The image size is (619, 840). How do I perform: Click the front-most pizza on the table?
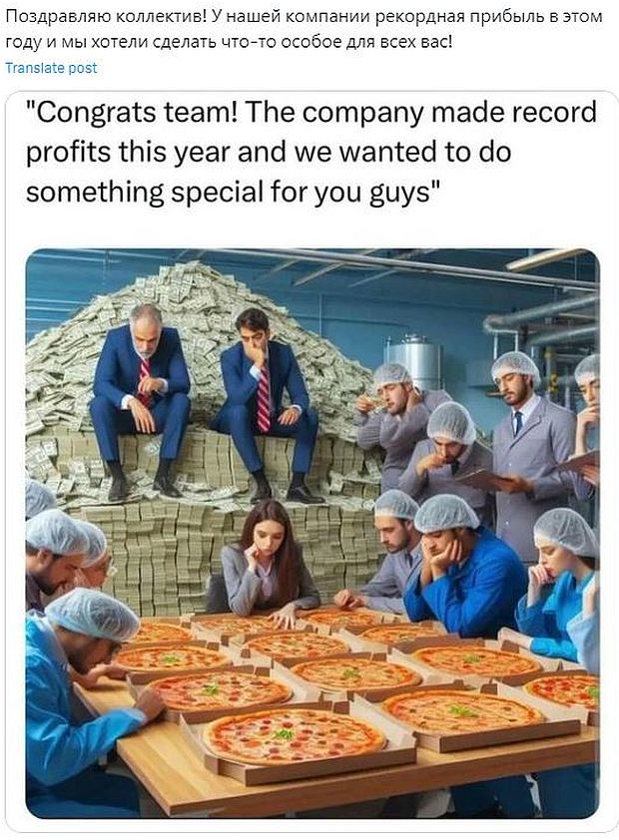[294, 736]
